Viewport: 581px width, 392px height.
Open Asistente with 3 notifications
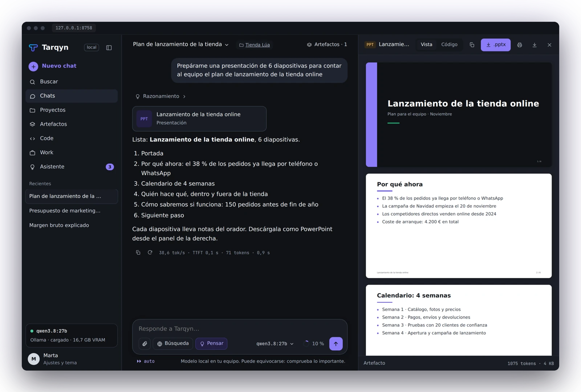coord(72,167)
